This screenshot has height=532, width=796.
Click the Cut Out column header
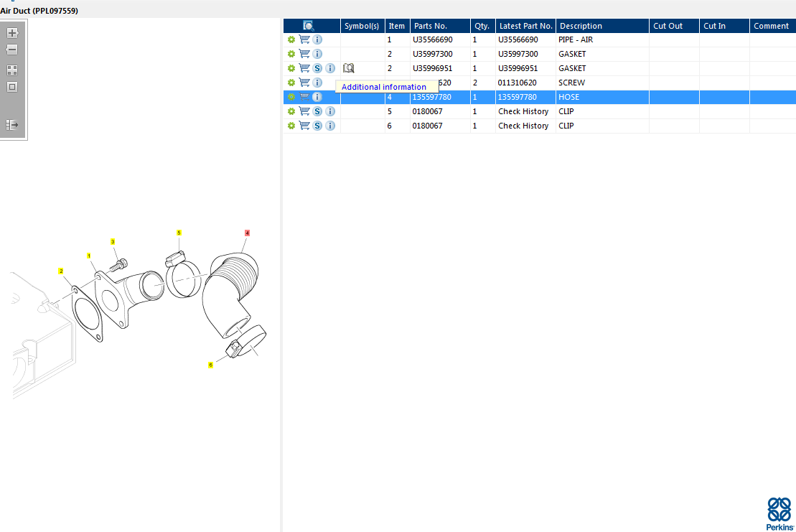point(674,26)
